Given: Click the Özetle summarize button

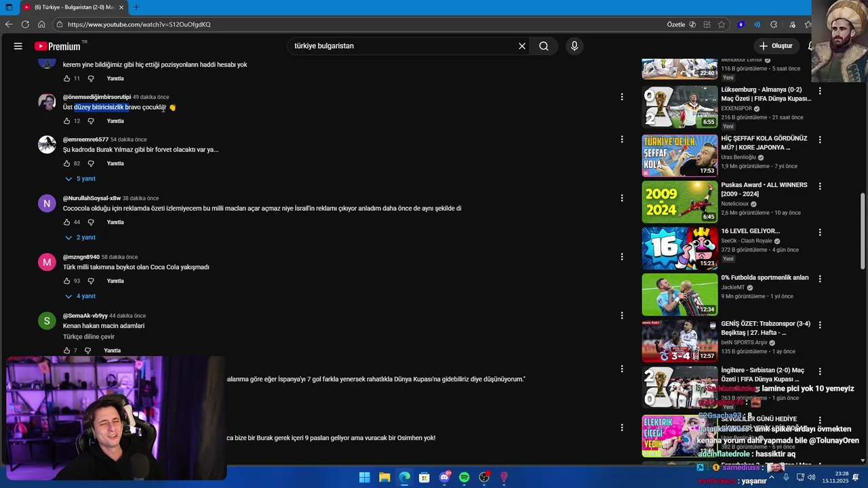Looking at the screenshot, I should click(x=682, y=24).
